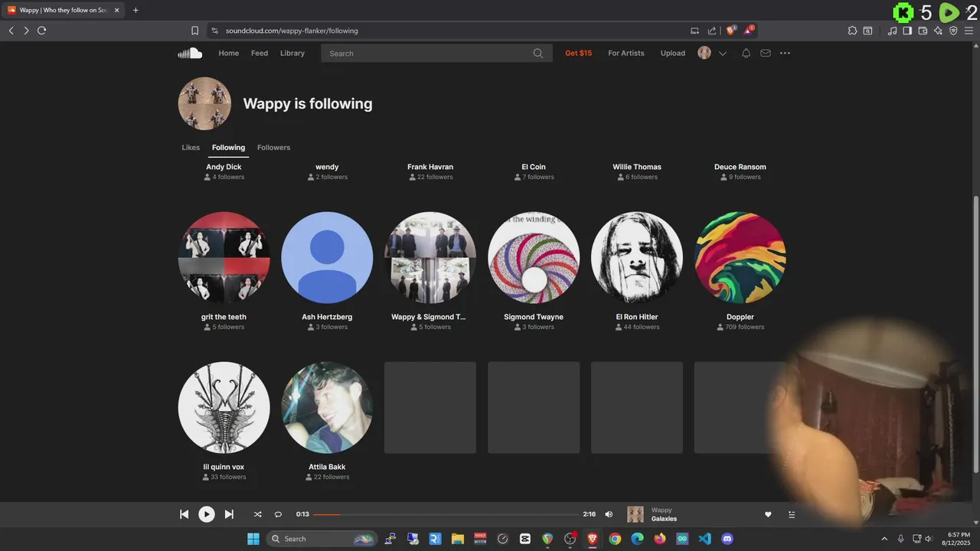Viewport: 980px width, 551px height.
Task: Open the Feed nav item
Action: (260, 53)
